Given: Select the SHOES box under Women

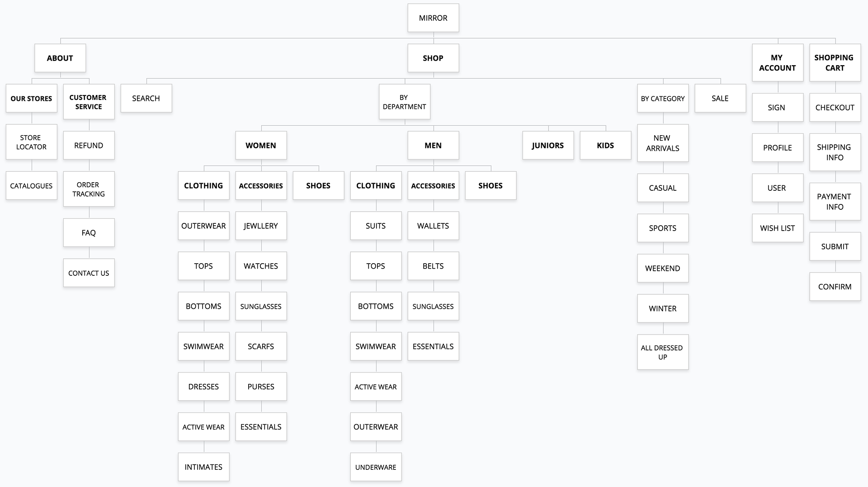Looking at the screenshot, I should [x=318, y=185].
